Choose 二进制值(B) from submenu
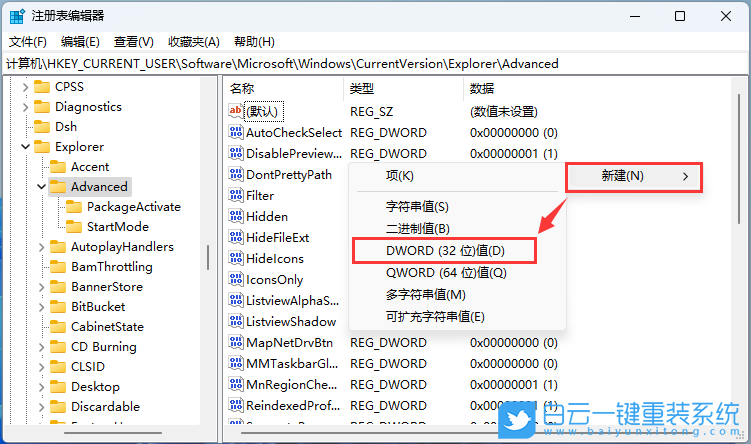Viewport: 751px width, 444px height. click(457, 228)
